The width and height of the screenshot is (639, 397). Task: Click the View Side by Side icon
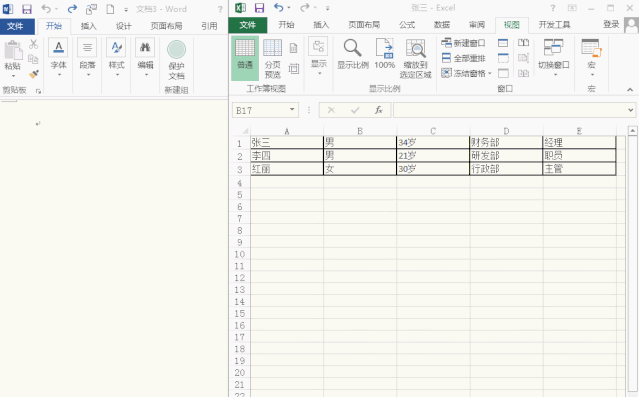click(x=523, y=43)
